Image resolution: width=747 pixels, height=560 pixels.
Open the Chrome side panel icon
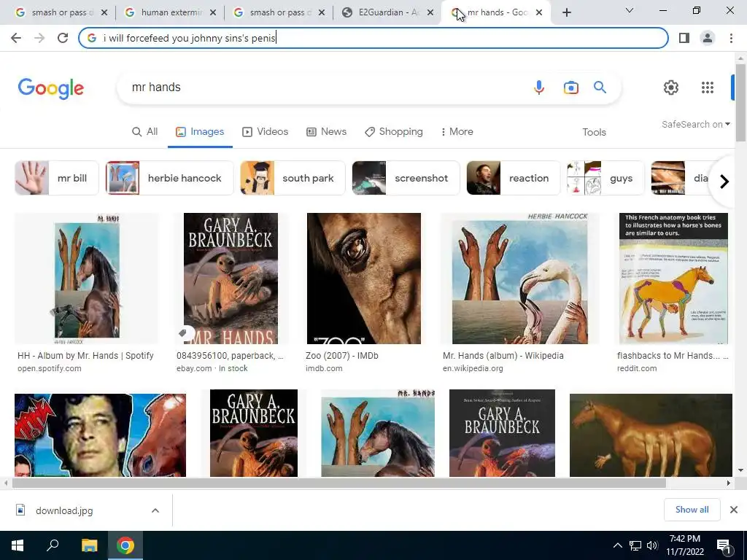[x=684, y=38]
